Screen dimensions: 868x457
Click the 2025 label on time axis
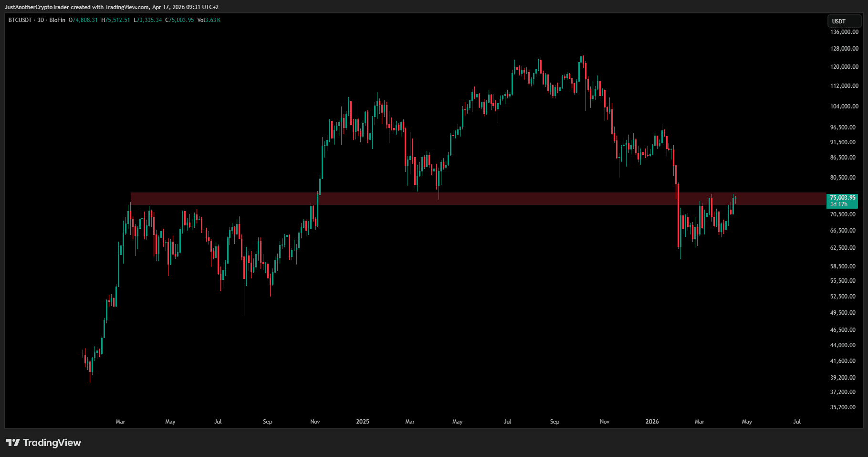[363, 422]
